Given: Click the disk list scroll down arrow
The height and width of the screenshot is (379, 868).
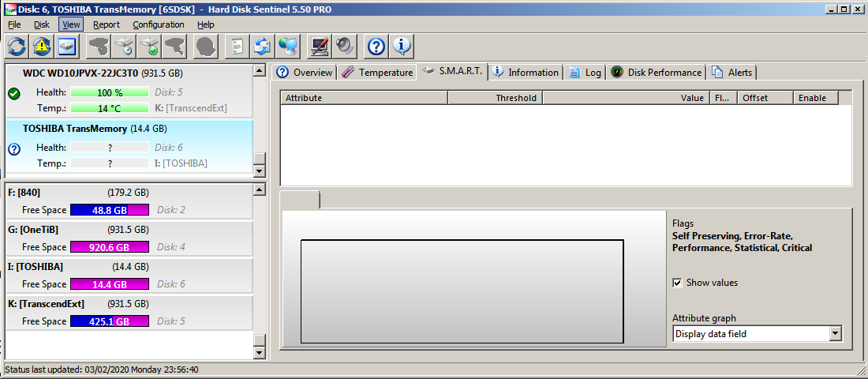Looking at the screenshot, I should click(x=259, y=171).
